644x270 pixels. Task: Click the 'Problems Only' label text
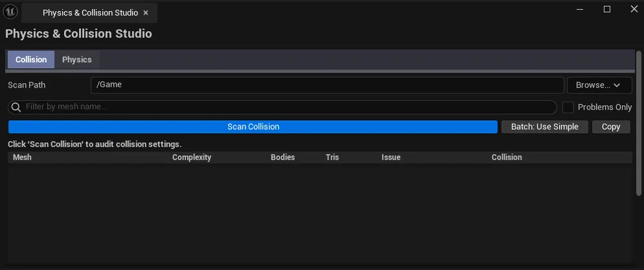click(x=604, y=107)
